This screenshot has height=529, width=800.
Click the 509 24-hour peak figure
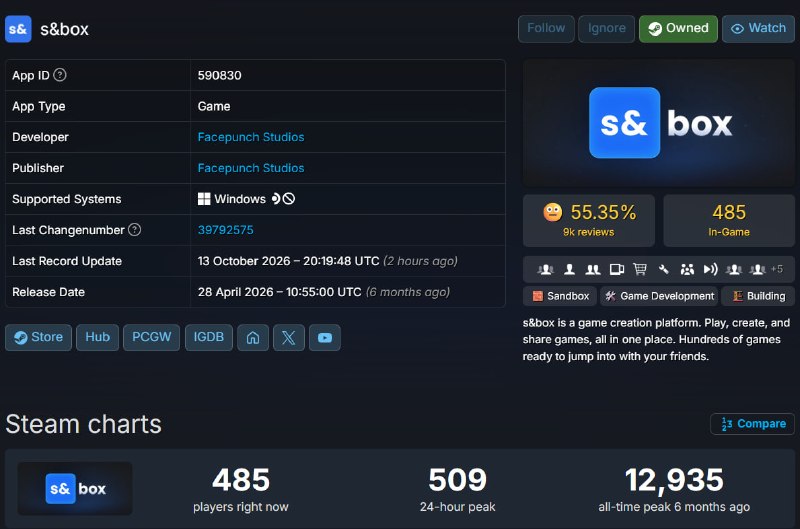458,480
